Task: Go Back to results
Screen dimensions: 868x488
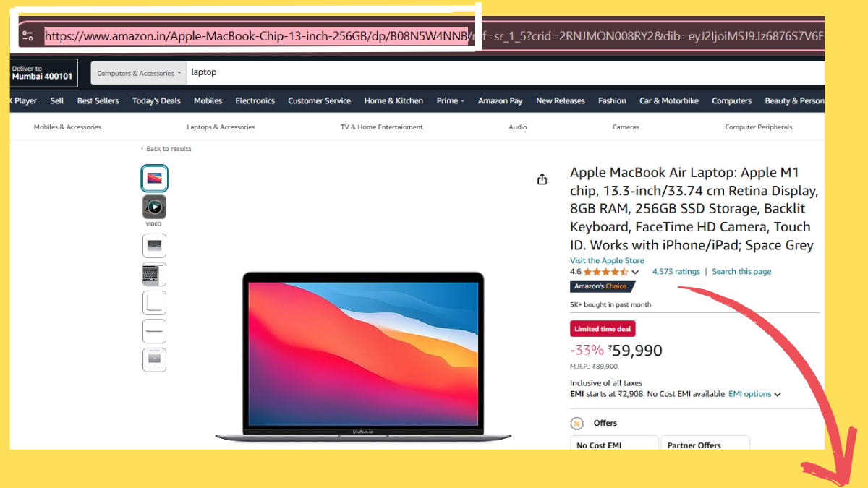Action: (166, 148)
